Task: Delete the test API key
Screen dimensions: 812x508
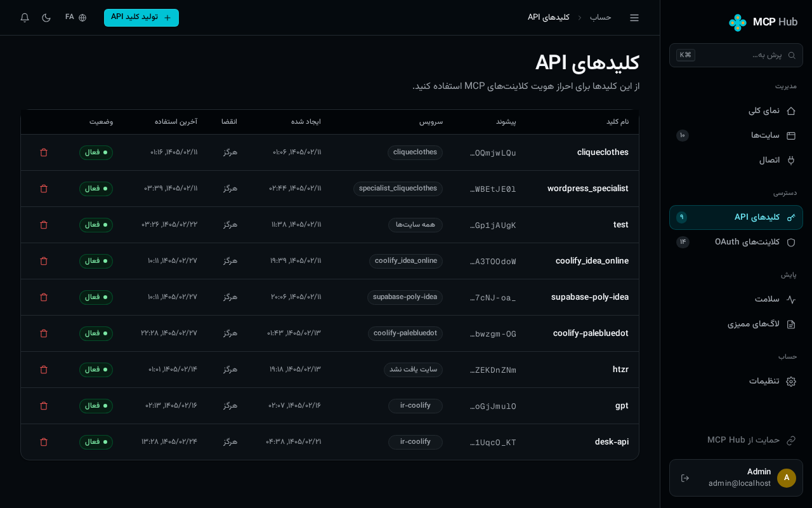Action: point(44,225)
